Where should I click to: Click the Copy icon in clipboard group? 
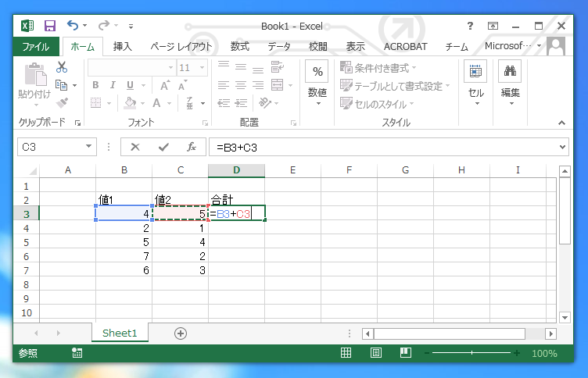point(62,85)
